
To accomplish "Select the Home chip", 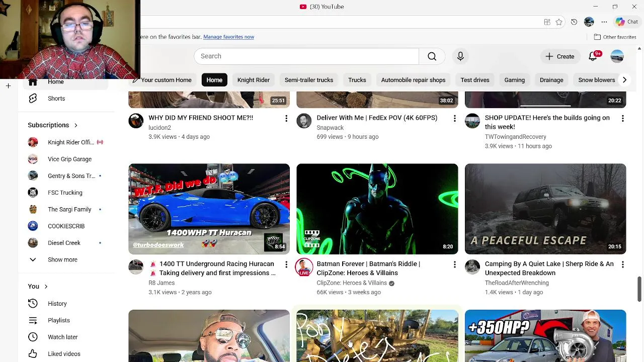I will (214, 80).
